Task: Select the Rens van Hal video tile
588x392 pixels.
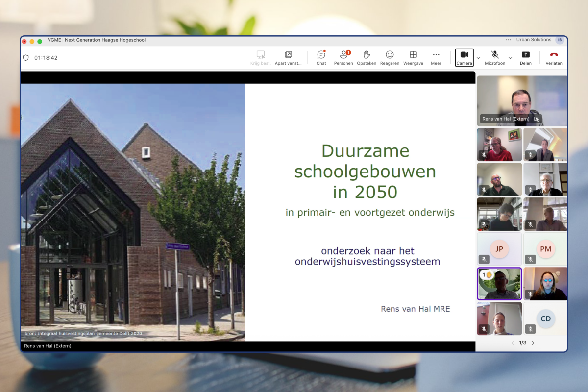Action: coord(522,101)
